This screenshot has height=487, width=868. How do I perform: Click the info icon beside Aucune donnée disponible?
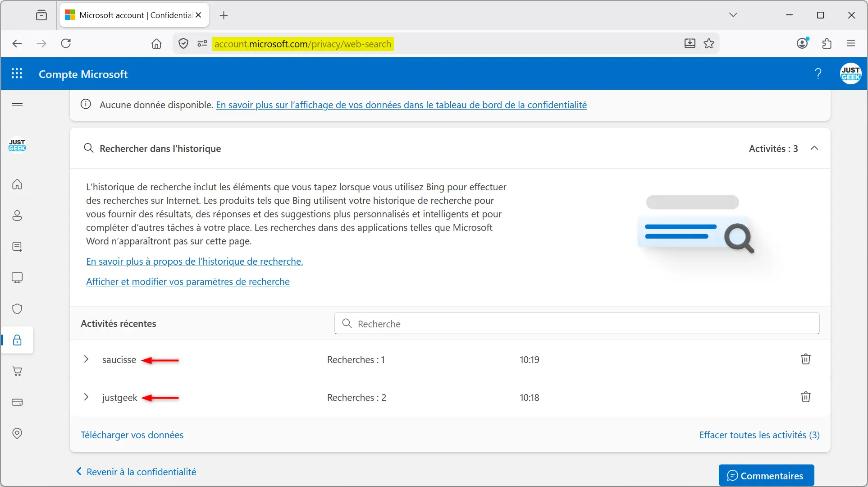pos(86,105)
